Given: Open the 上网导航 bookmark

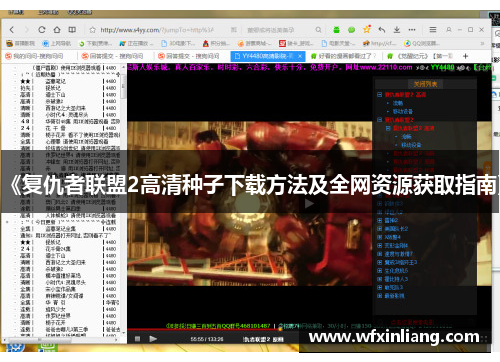Looking at the screenshot, I should pyautogui.click(x=56, y=43).
